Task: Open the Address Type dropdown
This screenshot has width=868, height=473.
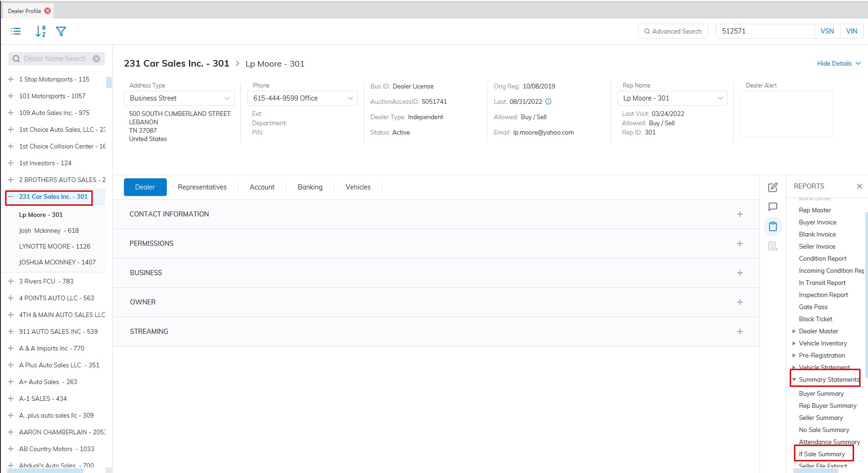Action: 179,98
